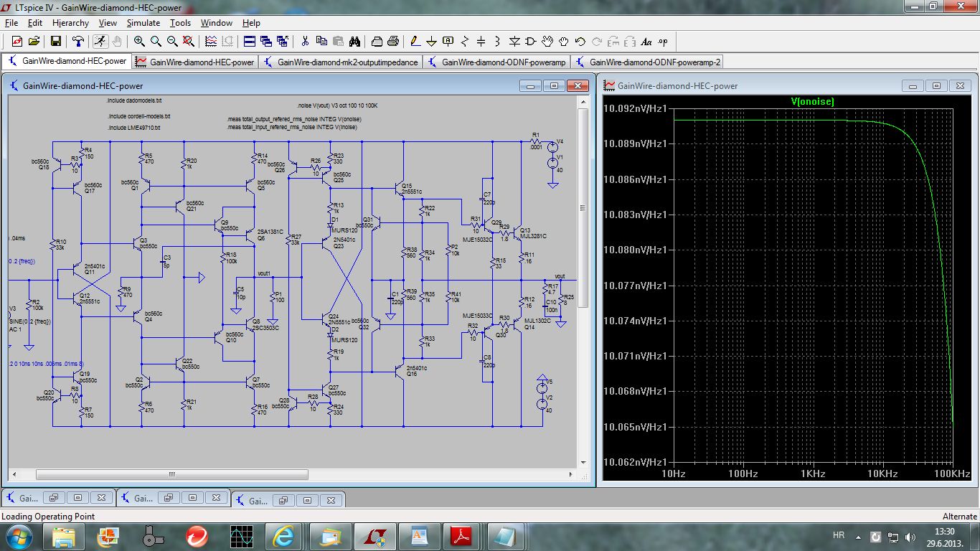
Task: Open the Hierarchy menu
Action: [x=71, y=23]
